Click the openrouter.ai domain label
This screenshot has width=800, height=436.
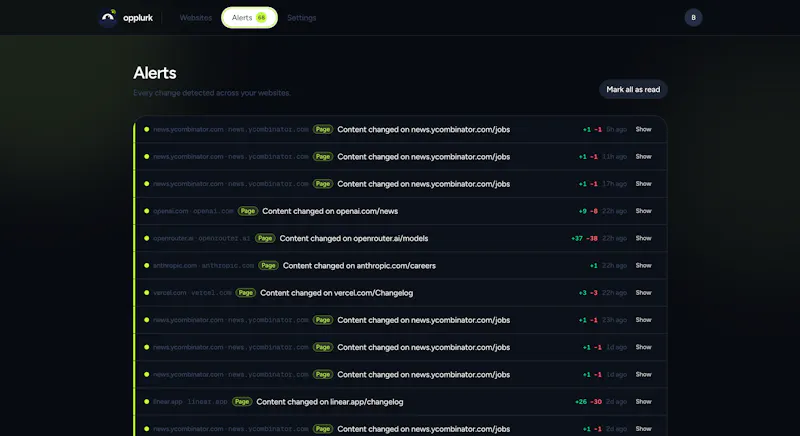point(202,238)
